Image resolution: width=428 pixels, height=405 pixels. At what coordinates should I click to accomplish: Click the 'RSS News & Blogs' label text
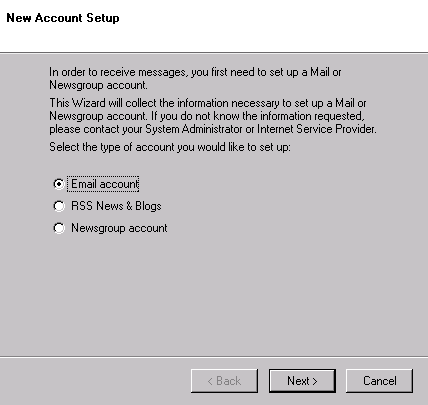click(116, 206)
